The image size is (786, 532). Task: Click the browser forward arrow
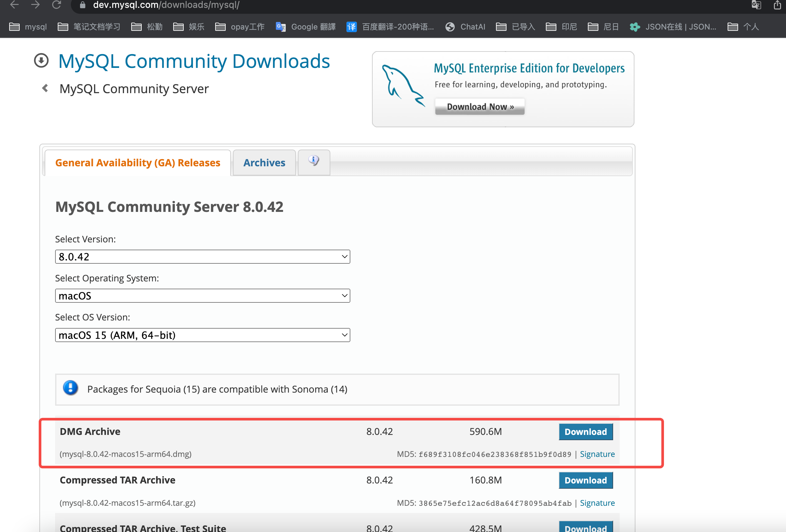(35, 5)
